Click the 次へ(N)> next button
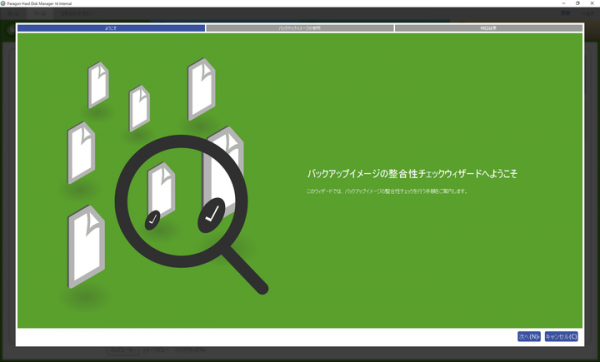Viewport: 600px width, 362px height. 529,336
